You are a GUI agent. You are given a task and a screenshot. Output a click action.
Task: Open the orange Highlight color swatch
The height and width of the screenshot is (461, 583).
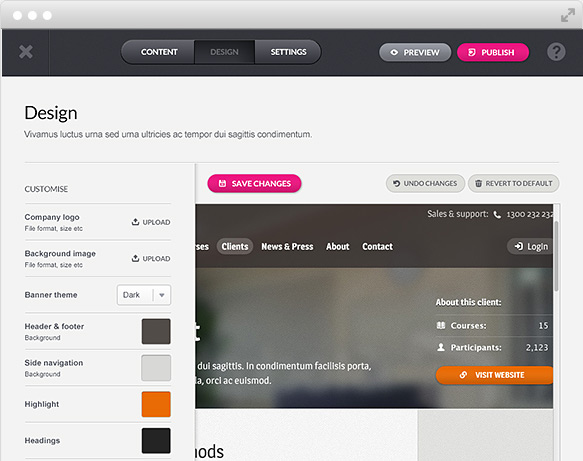[156, 404]
